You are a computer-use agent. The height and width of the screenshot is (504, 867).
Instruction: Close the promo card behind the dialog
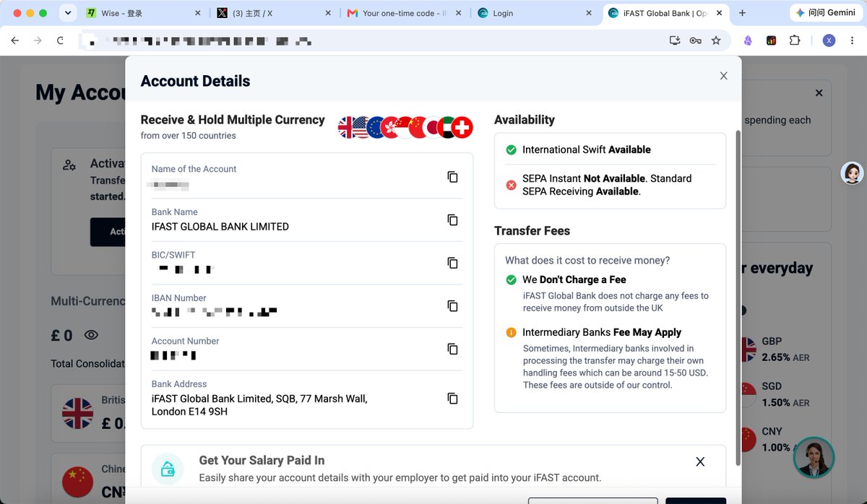coord(819,93)
